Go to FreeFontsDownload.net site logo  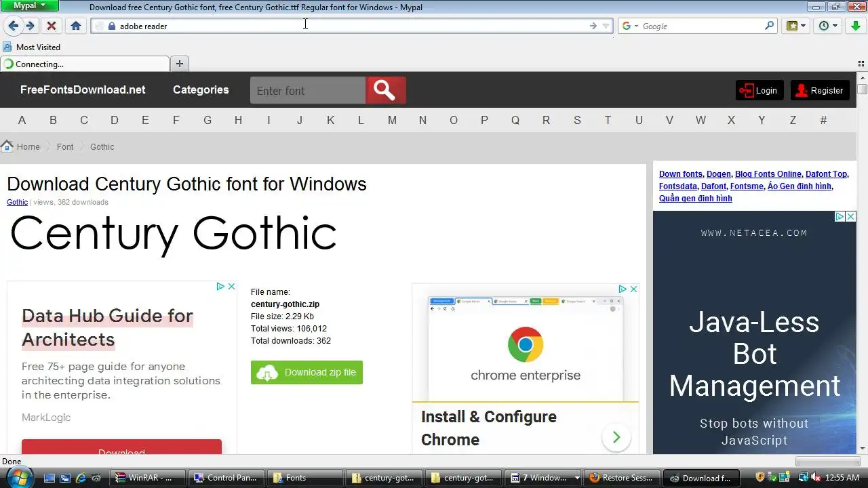83,89
